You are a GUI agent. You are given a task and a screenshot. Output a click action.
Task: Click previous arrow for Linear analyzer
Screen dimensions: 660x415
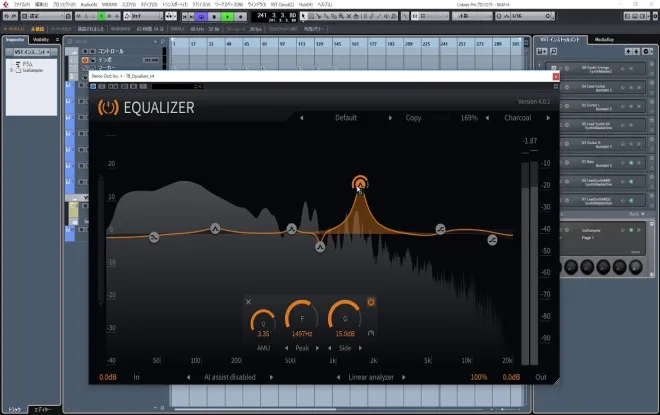pyautogui.click(x=338, y=377)
